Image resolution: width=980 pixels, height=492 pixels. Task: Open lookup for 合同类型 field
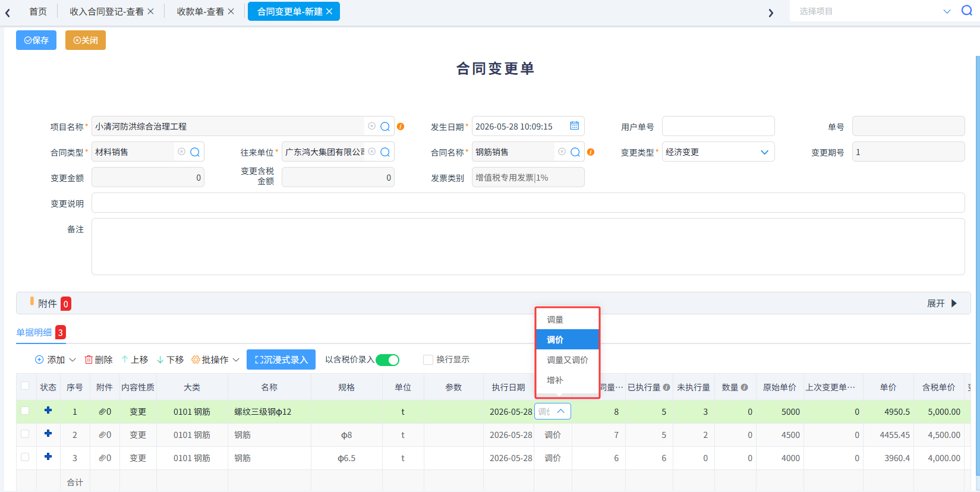tap(195, 152)
